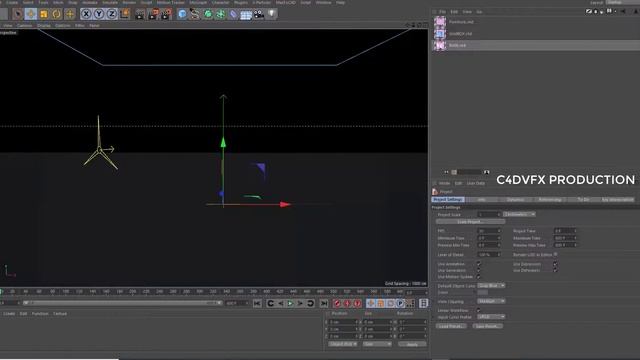Toggle Render LOD in Editor checkbox

click(556, 254)
